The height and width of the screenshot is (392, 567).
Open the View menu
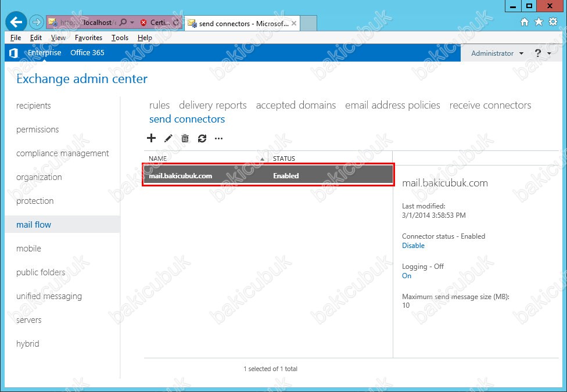tap(58, 38)
